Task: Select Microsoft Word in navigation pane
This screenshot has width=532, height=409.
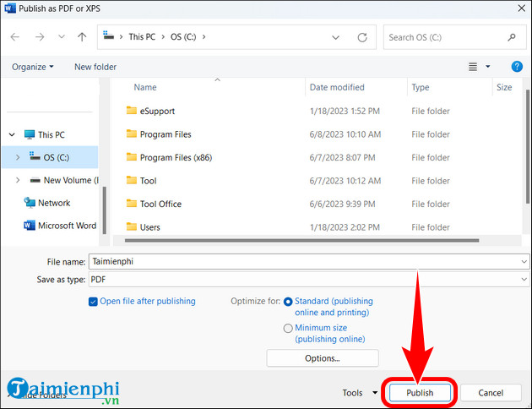Action: point(60,226)
